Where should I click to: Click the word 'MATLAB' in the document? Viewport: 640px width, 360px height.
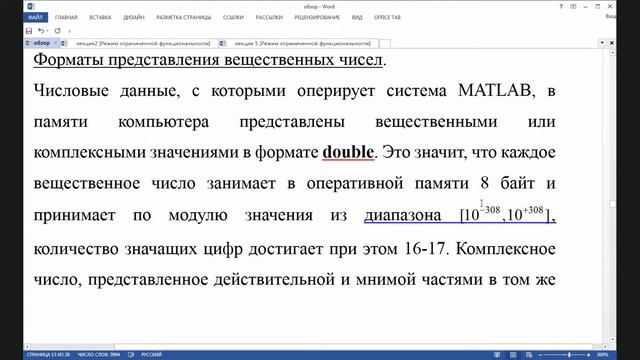coord(494,90)
